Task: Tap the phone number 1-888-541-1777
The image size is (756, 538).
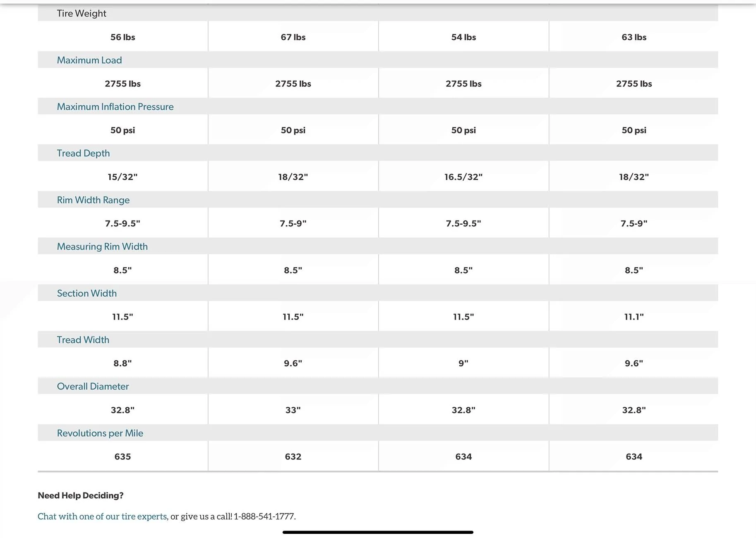Action: point(264,516)
